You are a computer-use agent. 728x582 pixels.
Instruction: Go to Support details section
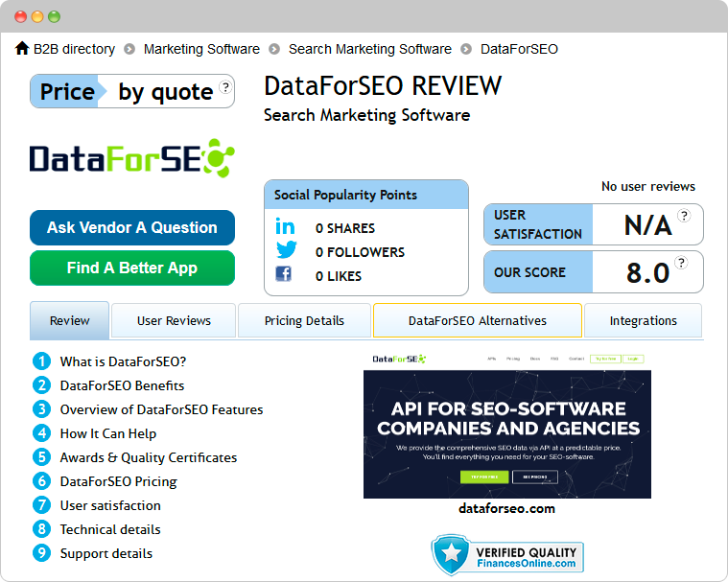click(106, 553)
